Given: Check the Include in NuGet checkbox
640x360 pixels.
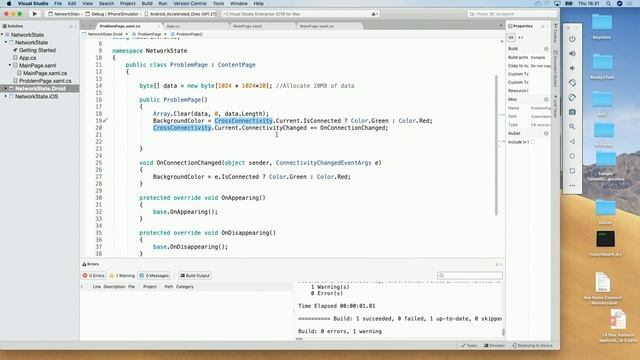Looking at the screenshot, I should tap(533, 142).
